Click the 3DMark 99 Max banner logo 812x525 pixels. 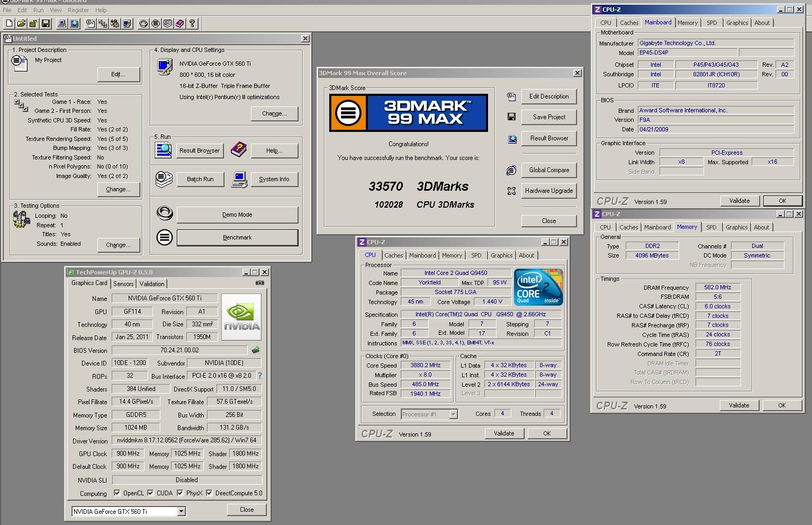click(408, 113)
